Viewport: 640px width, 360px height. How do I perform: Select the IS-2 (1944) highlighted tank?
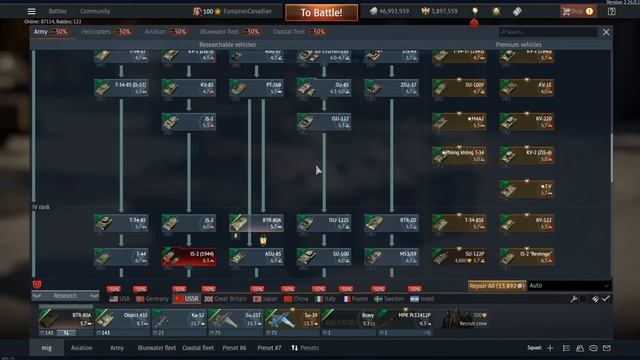189,257
